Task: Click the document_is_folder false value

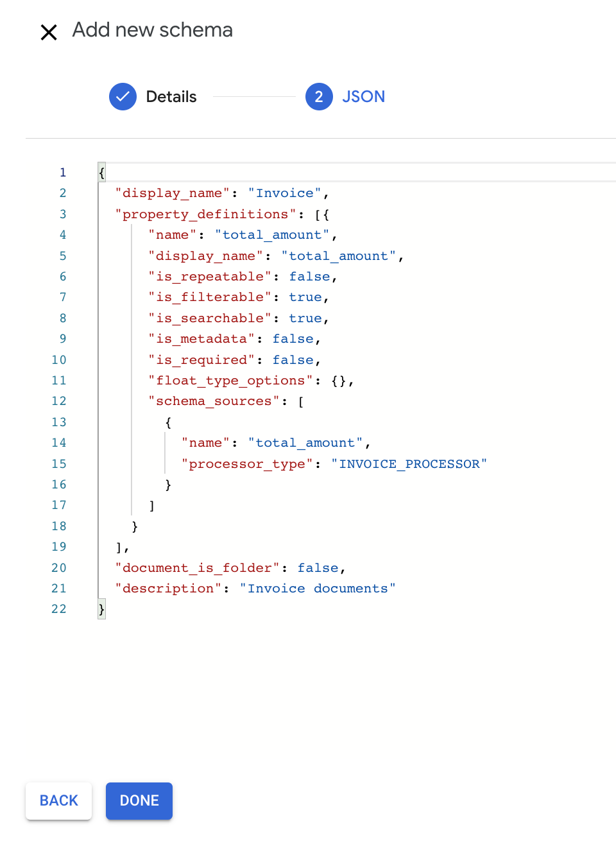Action: pos(318,568)
